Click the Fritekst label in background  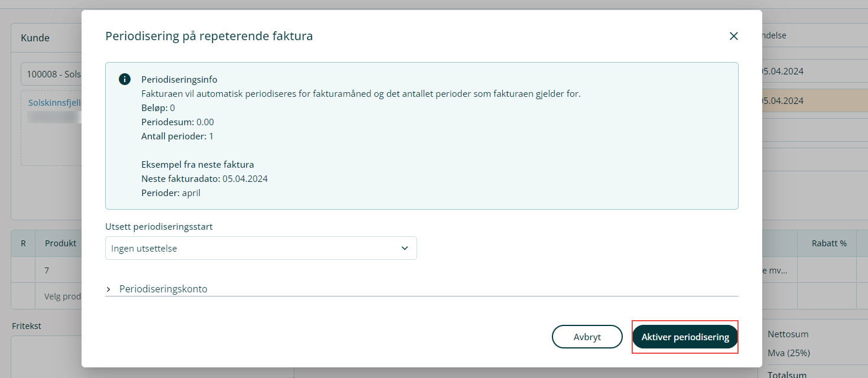27,325
